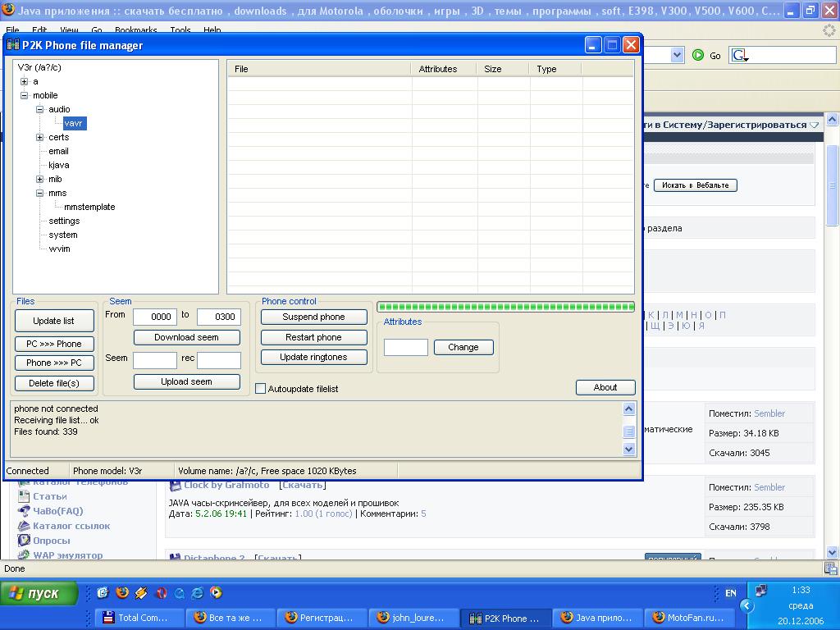The image size is (840, 630).
Task: Click the Опросы sidebar icon
Action: point(24,540)
